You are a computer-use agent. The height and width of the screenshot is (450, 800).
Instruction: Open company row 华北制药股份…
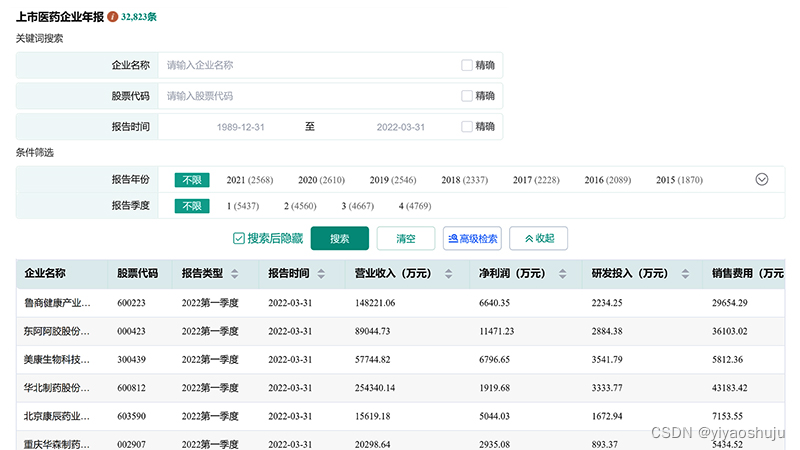57,388
